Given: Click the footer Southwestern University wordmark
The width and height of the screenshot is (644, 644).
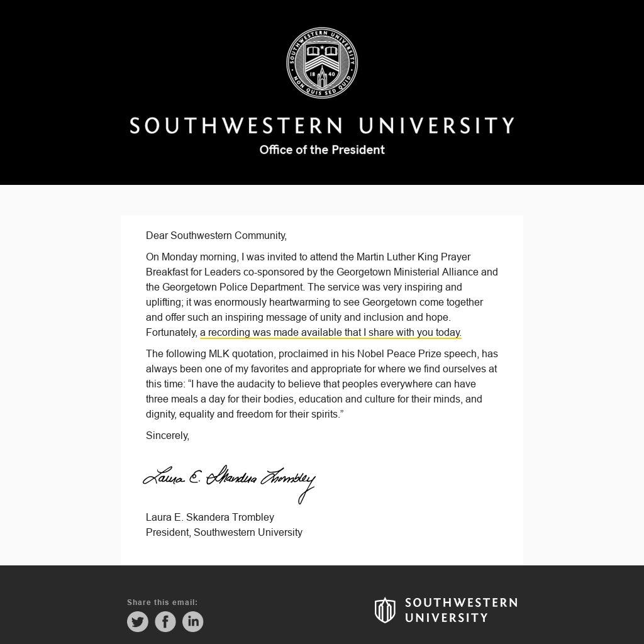Looking at the screenshot, I should (460, 610).
